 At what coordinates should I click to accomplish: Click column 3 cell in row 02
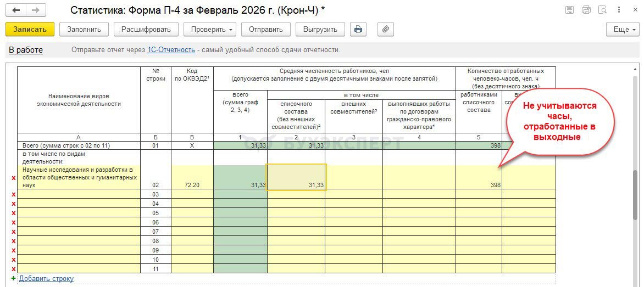point(354,177)
